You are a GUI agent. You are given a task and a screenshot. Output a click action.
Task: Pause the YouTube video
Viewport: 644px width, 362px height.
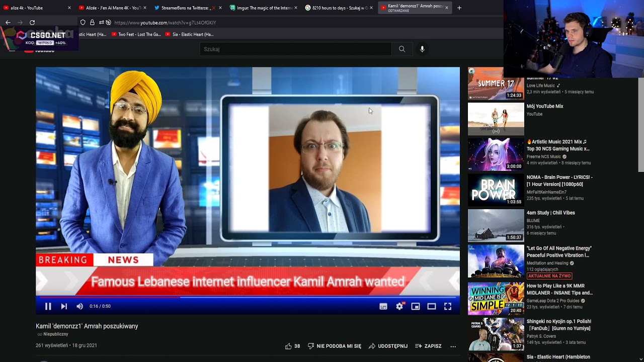coord(48,306)
